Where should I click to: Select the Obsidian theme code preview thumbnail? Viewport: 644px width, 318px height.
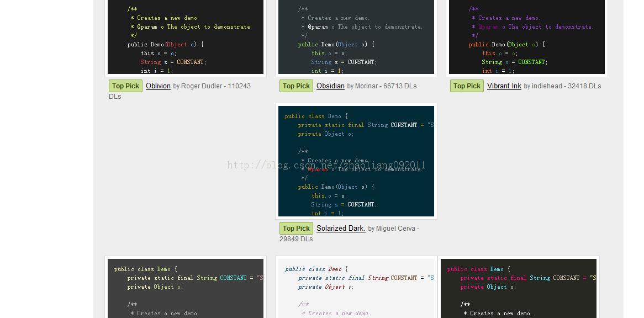[x=356, y=37]
